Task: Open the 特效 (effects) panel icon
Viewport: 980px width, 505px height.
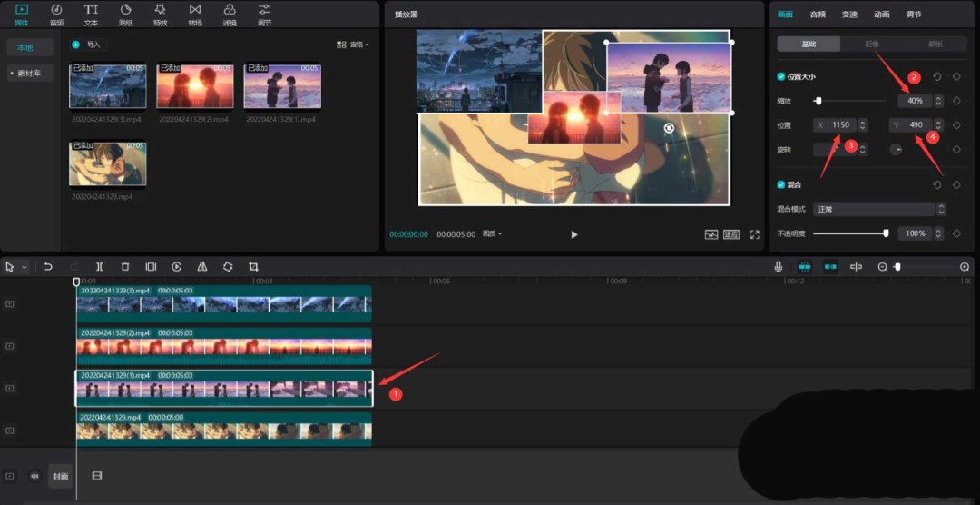Action: (x=160, y=13)
